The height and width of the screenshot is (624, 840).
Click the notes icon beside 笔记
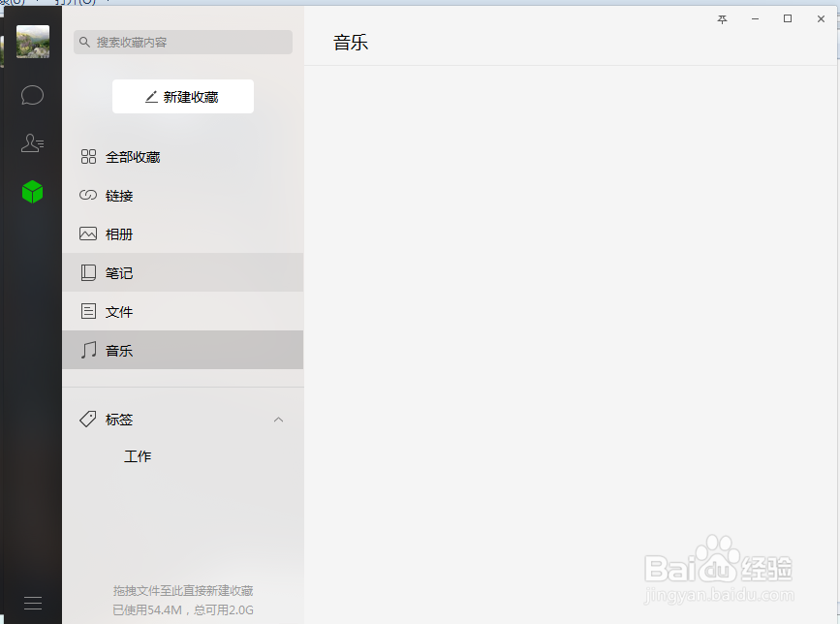[x=86, y=272]
